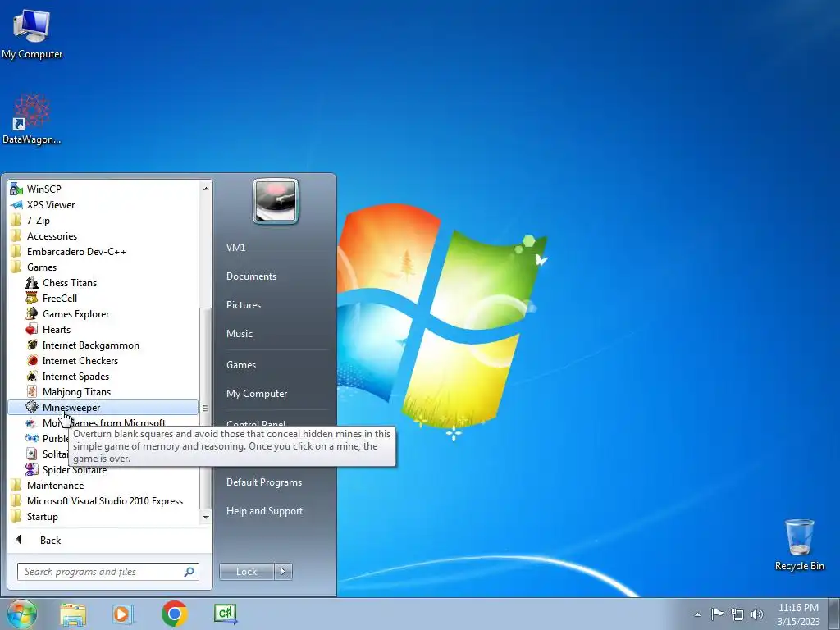Open More Games from Microsoft icon
Image resolution: width=840 pixels, height=630 pixels.
click(32, 422)
